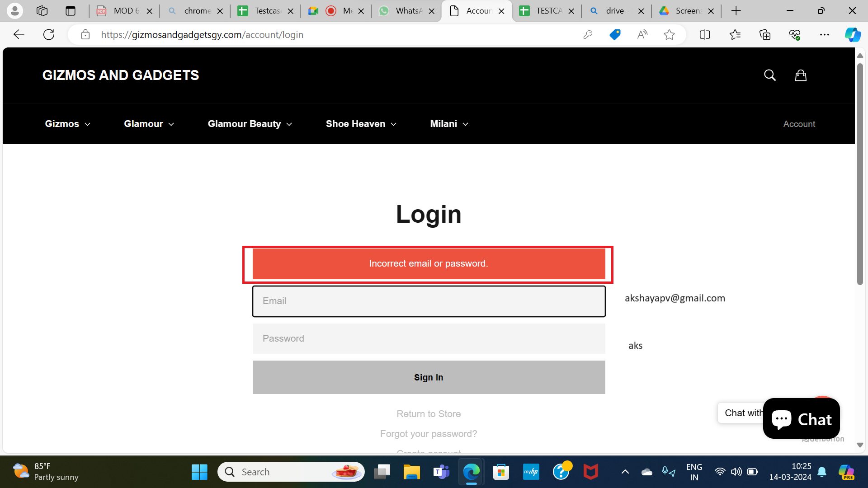Open the Get Help taskbar icon
Viewport: 868px width, 488px height.
[x=561, y=471]
